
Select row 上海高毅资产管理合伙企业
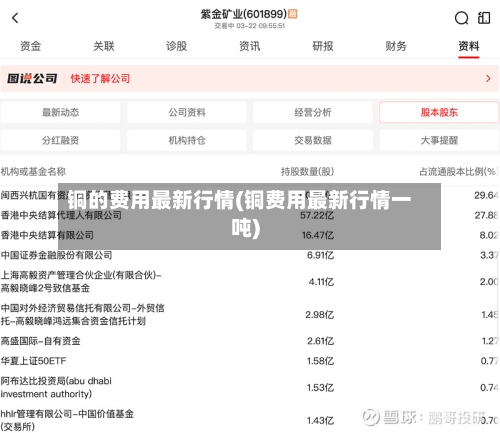[250, 282]
